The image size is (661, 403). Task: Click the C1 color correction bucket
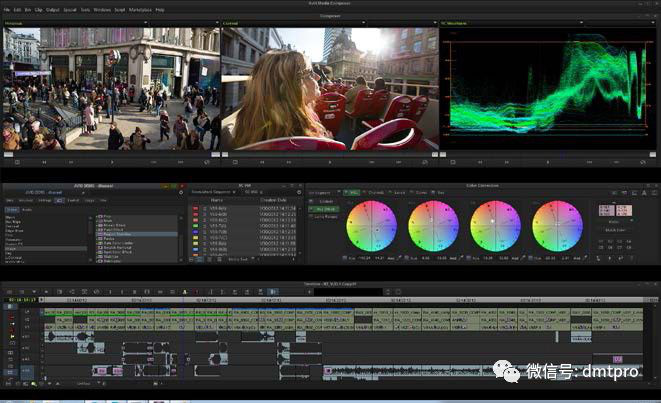point(601,242)
